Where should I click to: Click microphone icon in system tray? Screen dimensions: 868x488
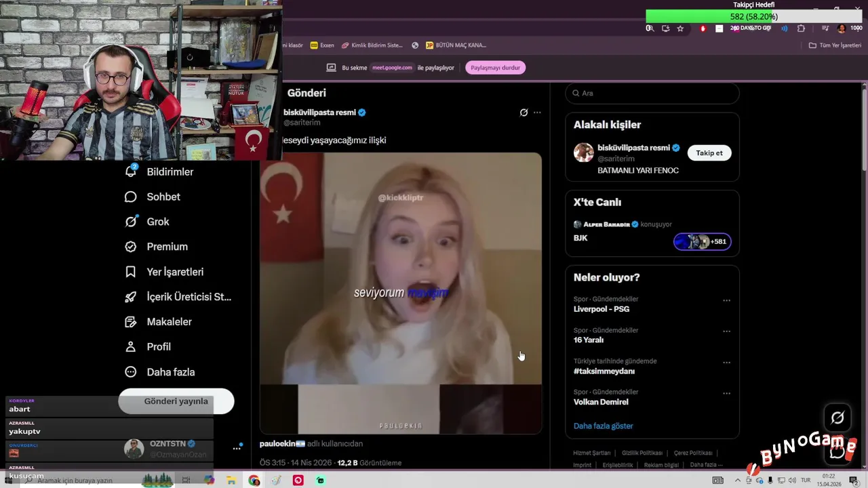(x=770, y=481)
